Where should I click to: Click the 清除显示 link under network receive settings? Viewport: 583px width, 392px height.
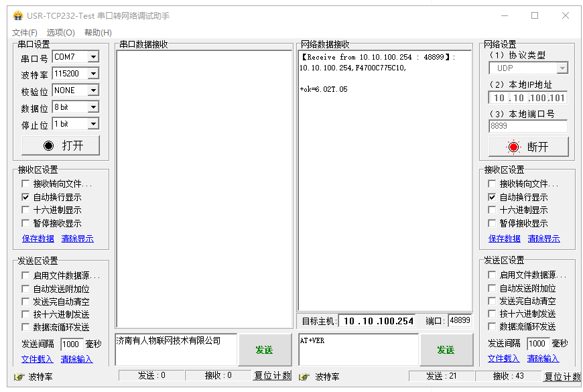(x=543, y=239)
